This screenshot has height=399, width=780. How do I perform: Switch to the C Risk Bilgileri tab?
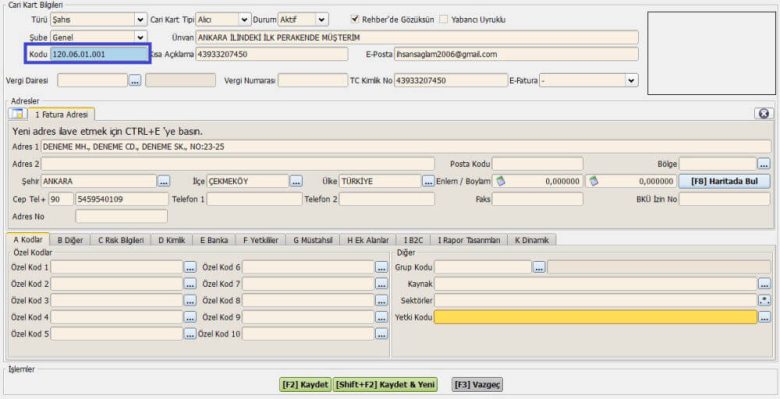tap(121, 240)
